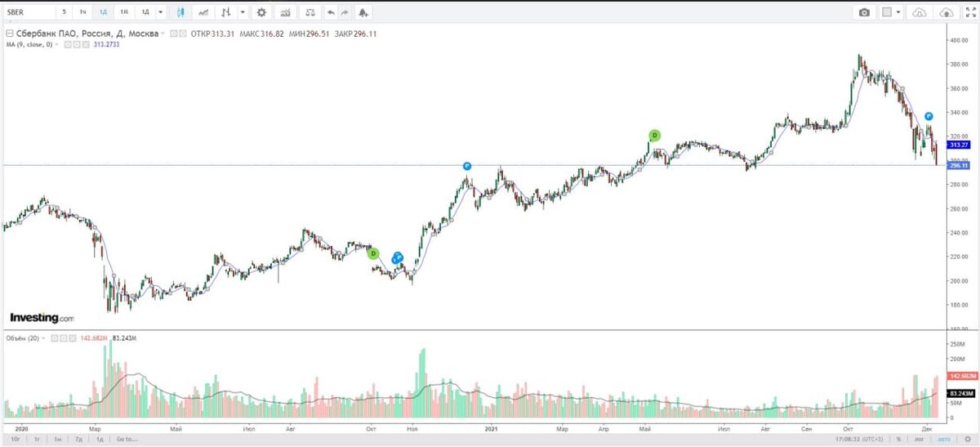980x447 pixels.
Task: Select the 1ч hourly interval
Action: tap(82, 12)
